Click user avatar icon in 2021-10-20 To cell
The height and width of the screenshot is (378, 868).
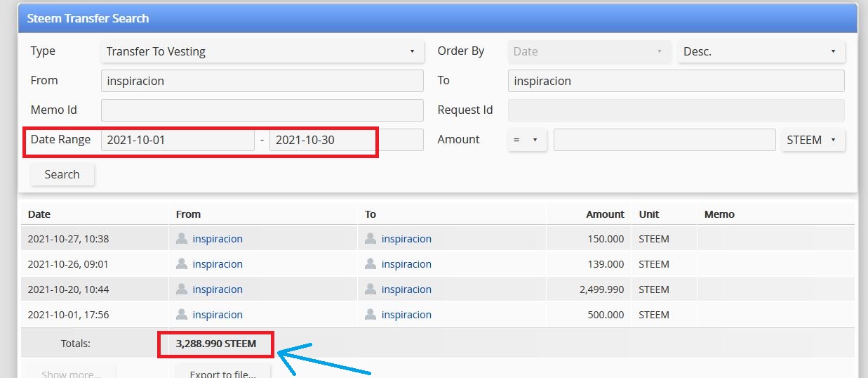370,289
